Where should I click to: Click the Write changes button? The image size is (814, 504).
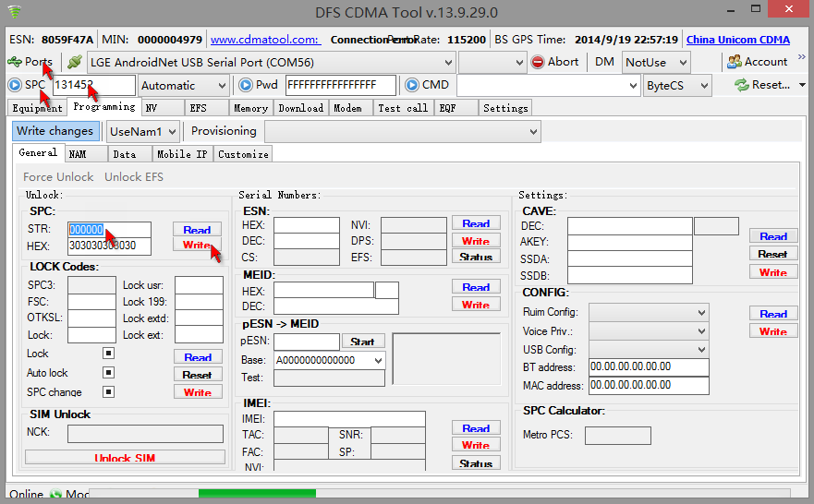coord(55,131)
